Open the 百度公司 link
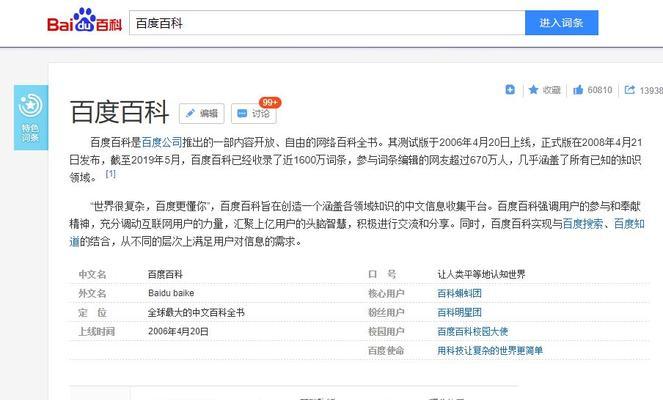Viewport: 663px width, 400px height. [x=162, y=142]
